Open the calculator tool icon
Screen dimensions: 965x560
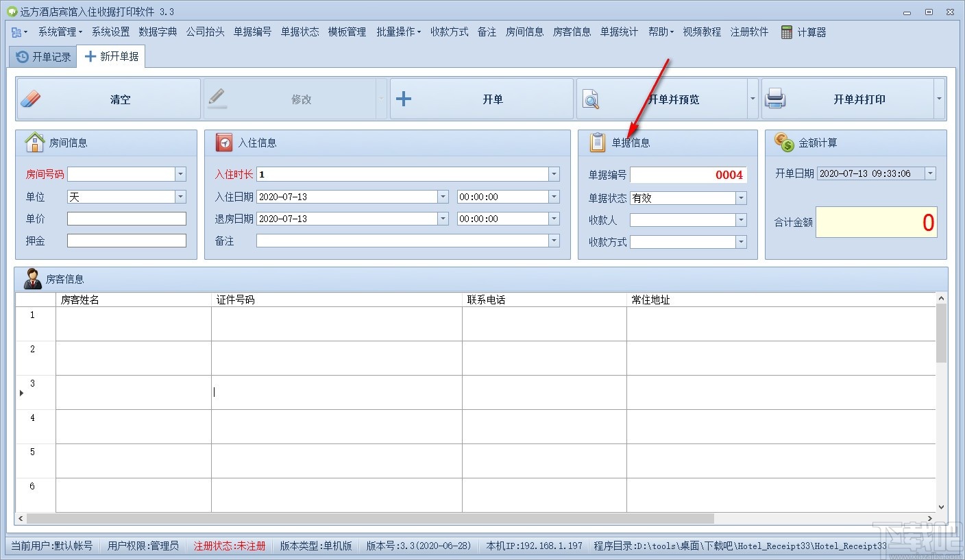[x=787, y=32]
